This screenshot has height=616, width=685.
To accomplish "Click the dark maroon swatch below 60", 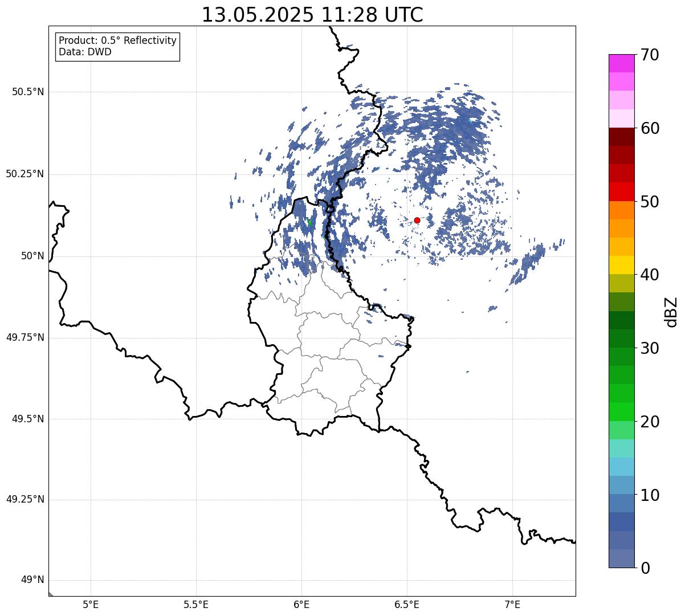I will pyautogui.click(x=621, y=137).
